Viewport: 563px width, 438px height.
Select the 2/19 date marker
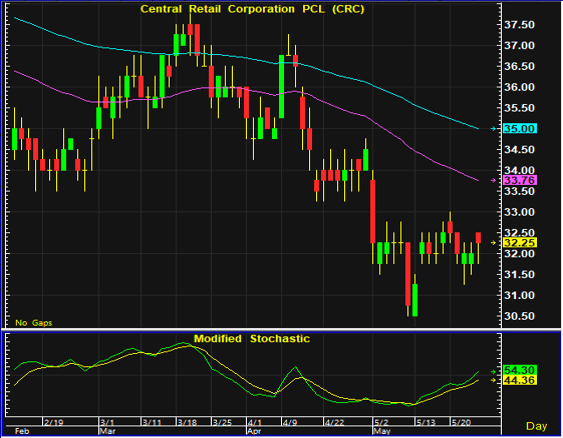click(53, 422)
